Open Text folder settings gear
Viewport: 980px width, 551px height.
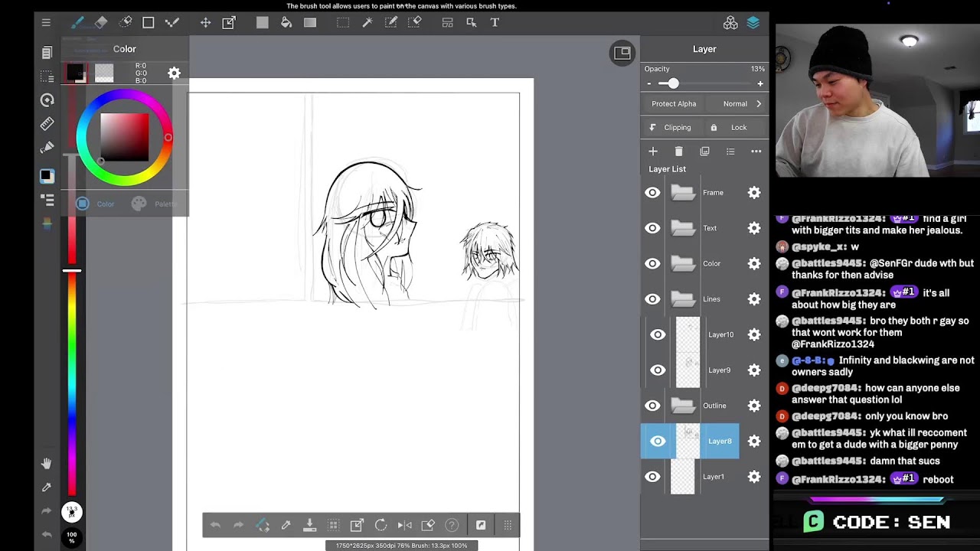coord(754,228)
